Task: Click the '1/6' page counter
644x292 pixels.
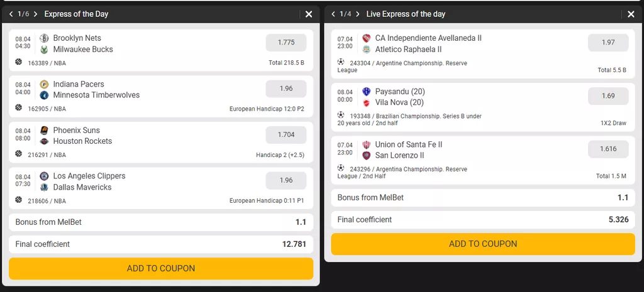Action: point(23,14)
